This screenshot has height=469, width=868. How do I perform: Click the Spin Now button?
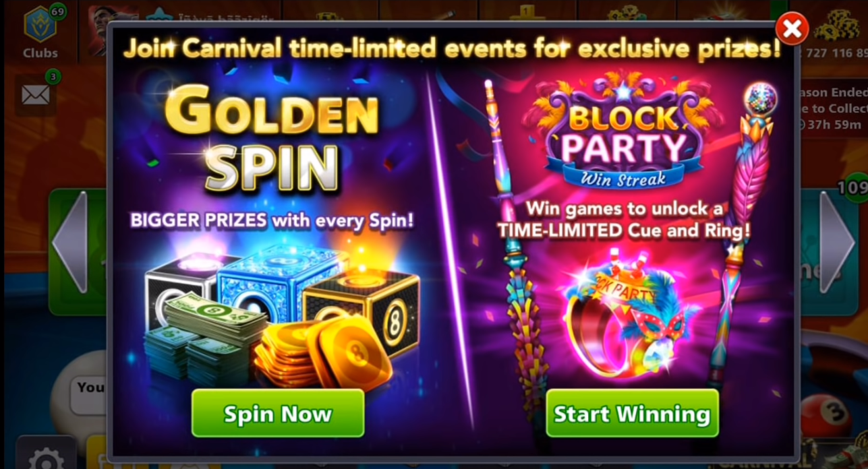point(278,413)
